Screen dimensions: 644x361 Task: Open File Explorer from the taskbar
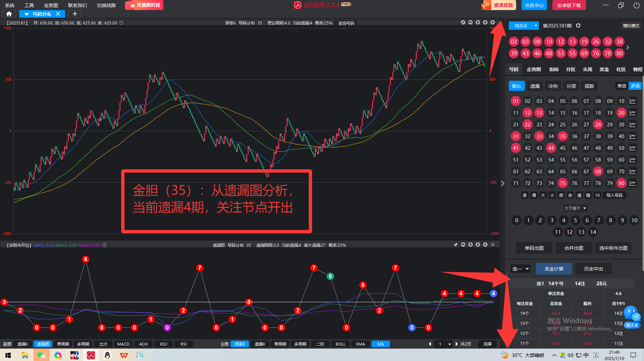(x=25, y=355)
